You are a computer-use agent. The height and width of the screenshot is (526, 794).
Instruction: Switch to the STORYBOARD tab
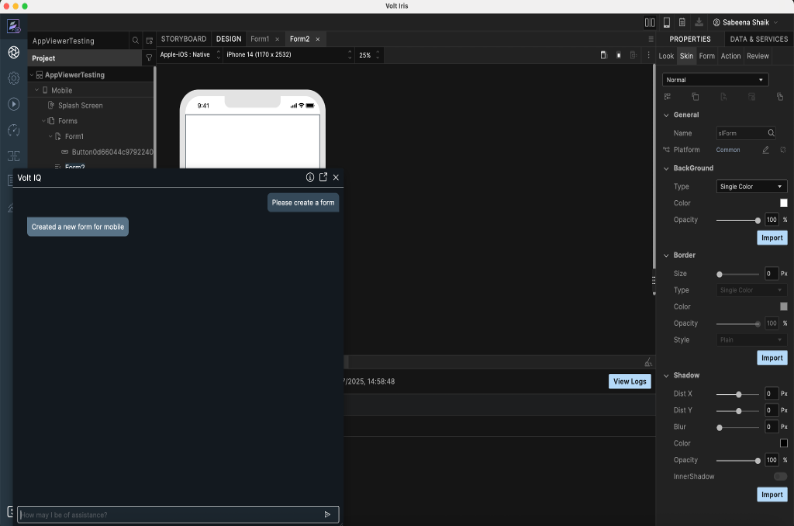click(x=183, y=39)
